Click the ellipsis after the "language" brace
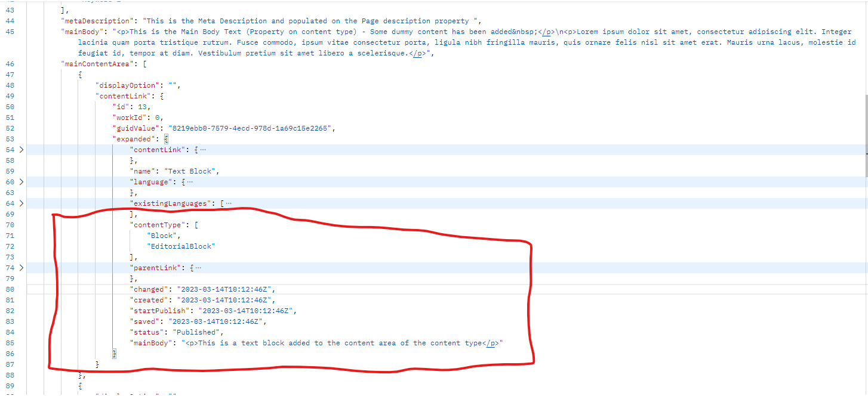This screenshot has height=396, width=868. [190, 182]
